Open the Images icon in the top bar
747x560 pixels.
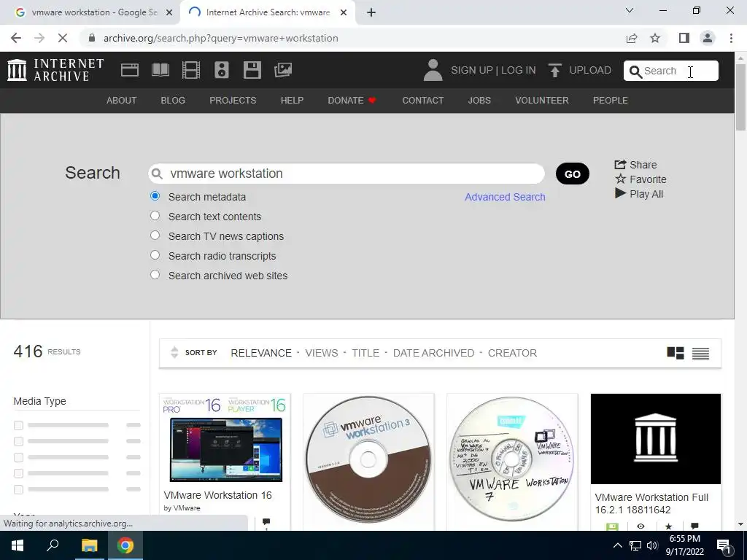pyautogui.click(x=283, y=70)
